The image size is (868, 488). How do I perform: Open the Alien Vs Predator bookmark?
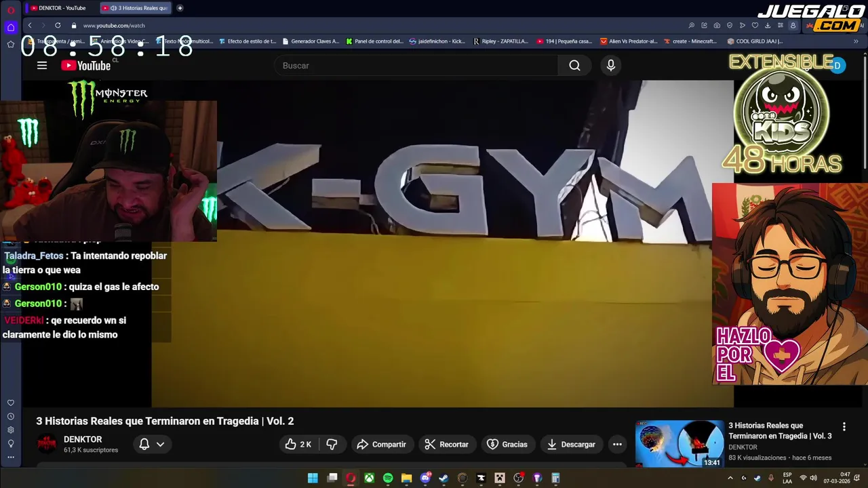(629, 41)
